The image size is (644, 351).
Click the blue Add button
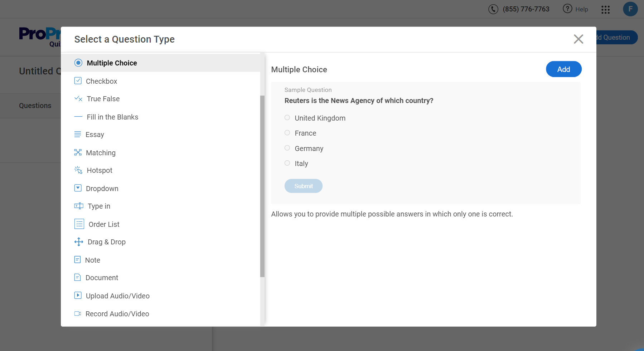click(x=563, y=69)
